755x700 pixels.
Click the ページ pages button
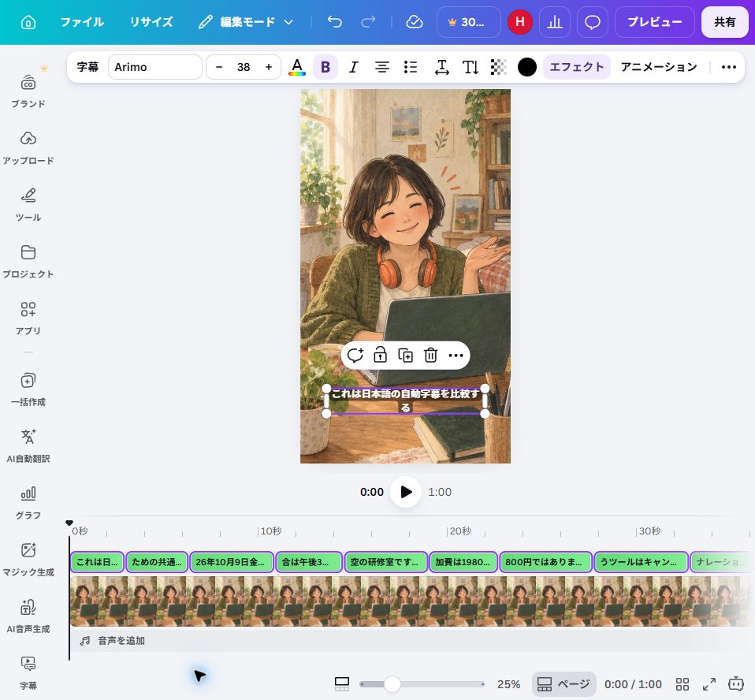tap(563, 684)
